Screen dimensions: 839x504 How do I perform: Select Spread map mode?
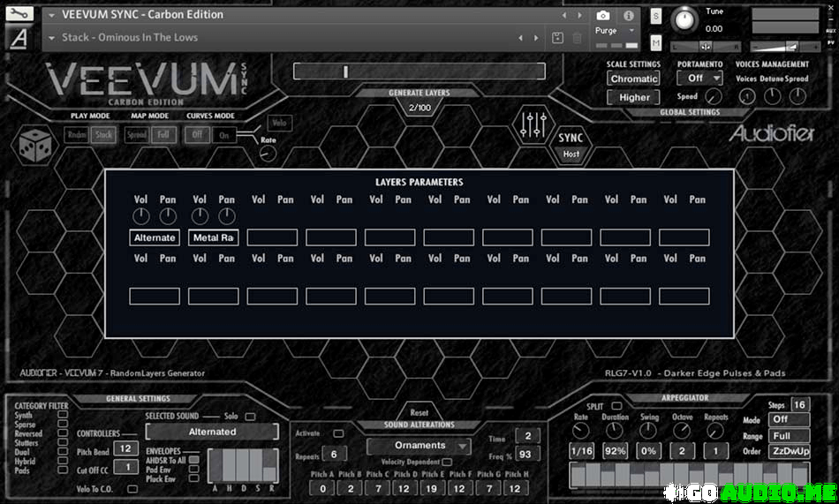tap(136, 135)
